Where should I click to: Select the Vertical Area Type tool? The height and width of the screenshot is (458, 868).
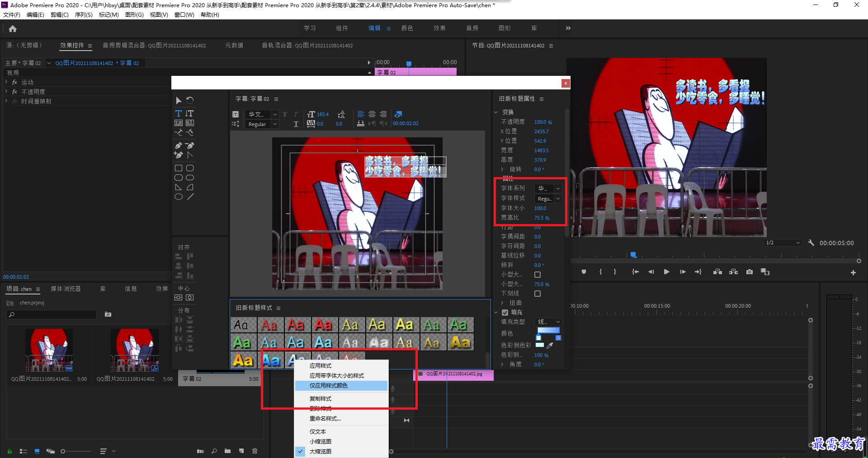[x=190, y=123]
